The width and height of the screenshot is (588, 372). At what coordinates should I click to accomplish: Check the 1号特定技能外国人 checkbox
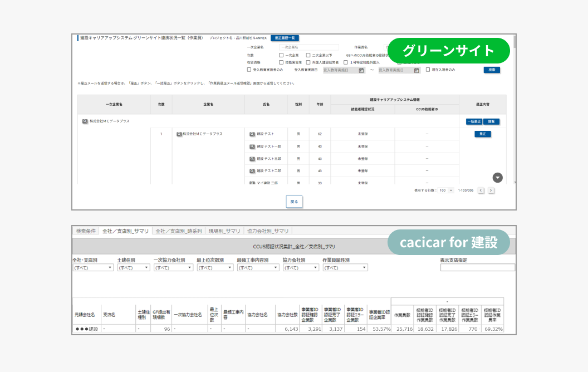(345, 62)
